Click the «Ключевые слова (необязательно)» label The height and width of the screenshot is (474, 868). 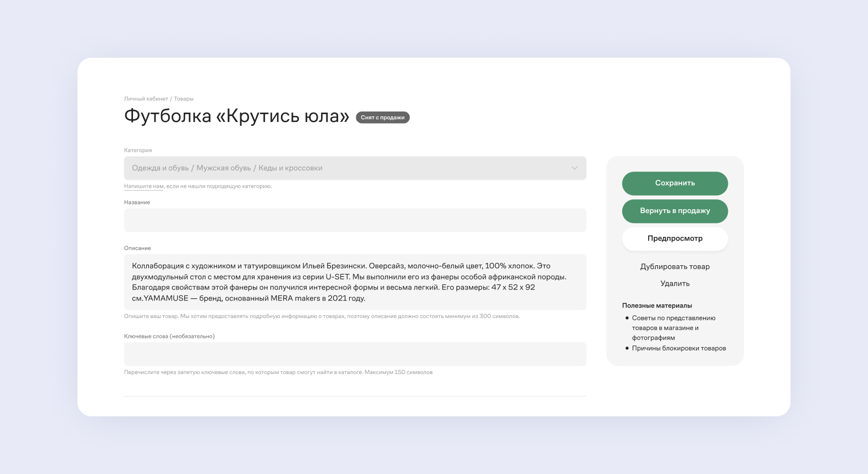click(x=169, y=336)
